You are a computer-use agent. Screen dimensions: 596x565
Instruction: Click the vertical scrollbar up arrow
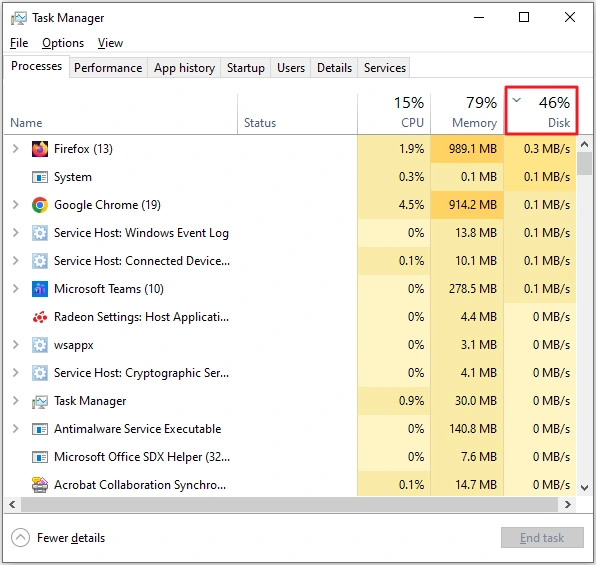pyautogui.click(x=585, y=144)
